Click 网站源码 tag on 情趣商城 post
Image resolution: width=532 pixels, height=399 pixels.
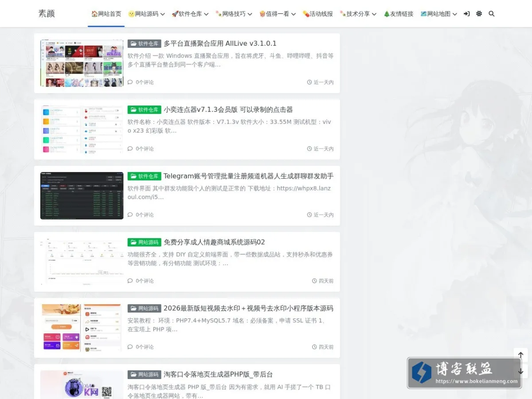click(x=144, y=242)
